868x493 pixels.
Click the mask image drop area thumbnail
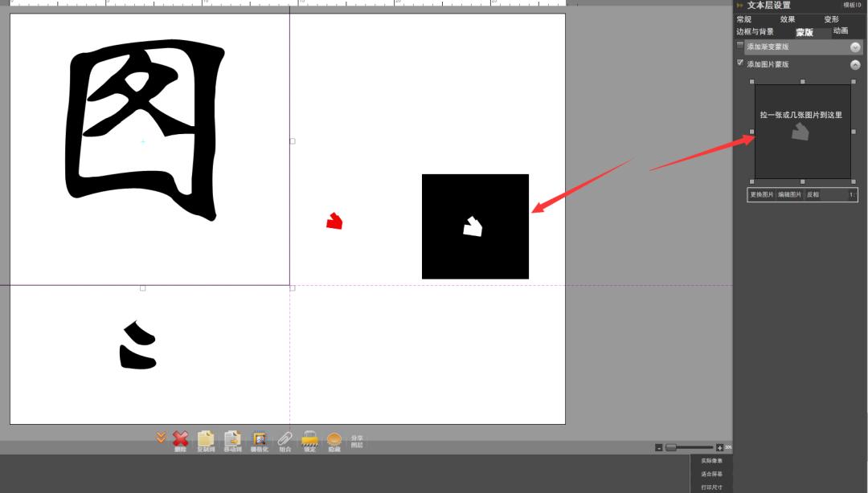[802, 131]
